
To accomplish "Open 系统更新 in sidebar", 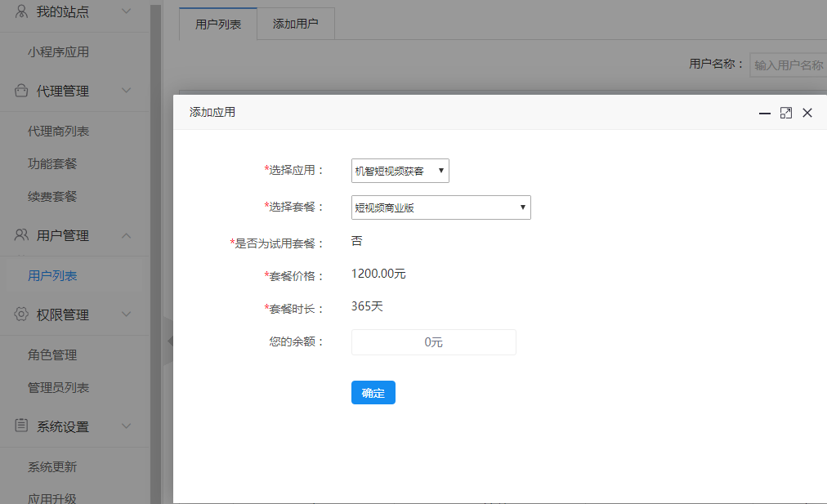I will tap(52, 466).
